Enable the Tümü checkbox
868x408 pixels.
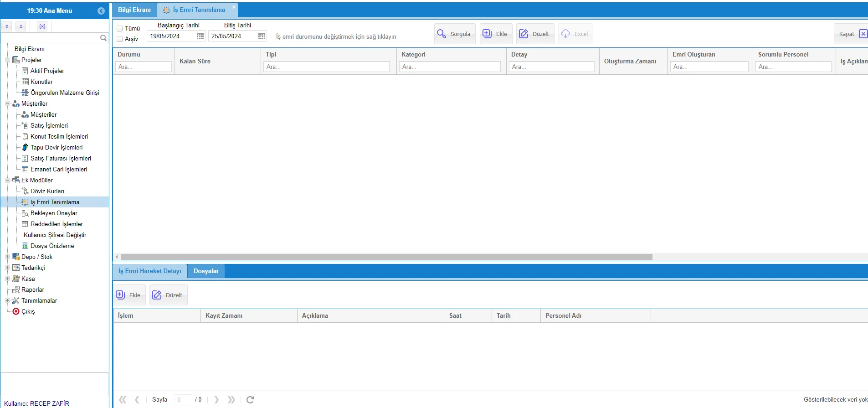[120, 28]
